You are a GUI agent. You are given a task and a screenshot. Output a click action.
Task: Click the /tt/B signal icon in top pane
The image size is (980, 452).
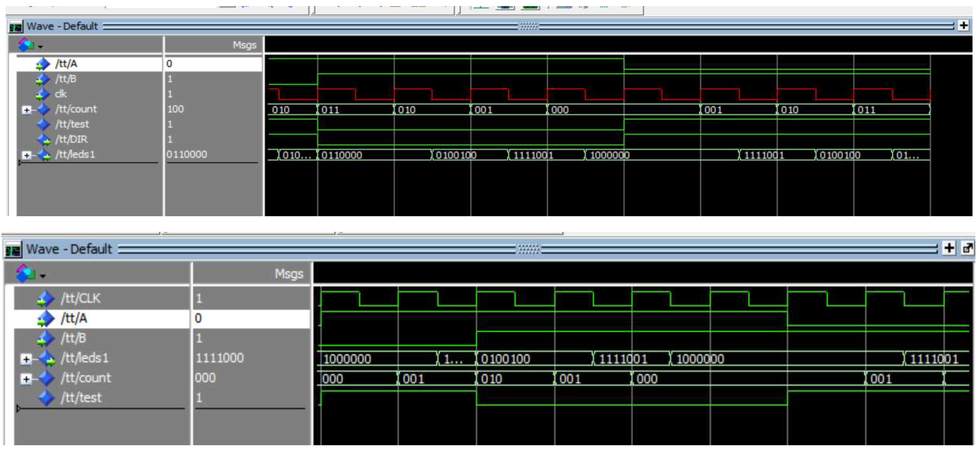pos(43,79)
